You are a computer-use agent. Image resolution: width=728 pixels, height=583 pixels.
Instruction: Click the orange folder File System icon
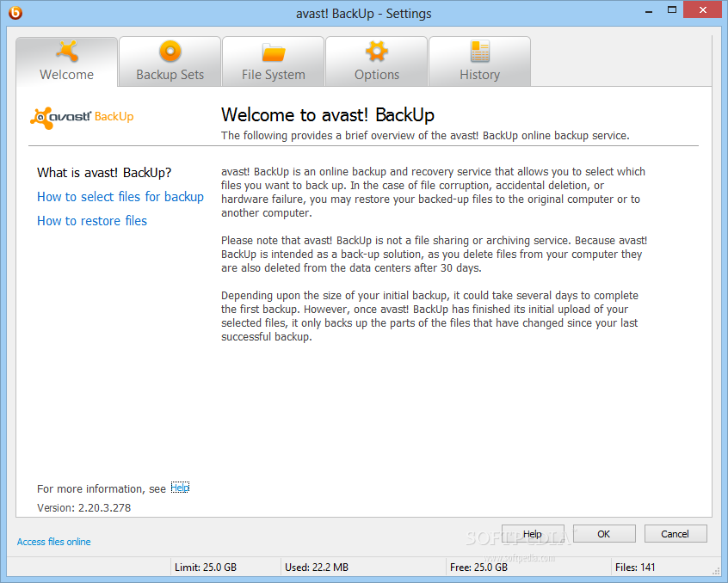point(274,52)
